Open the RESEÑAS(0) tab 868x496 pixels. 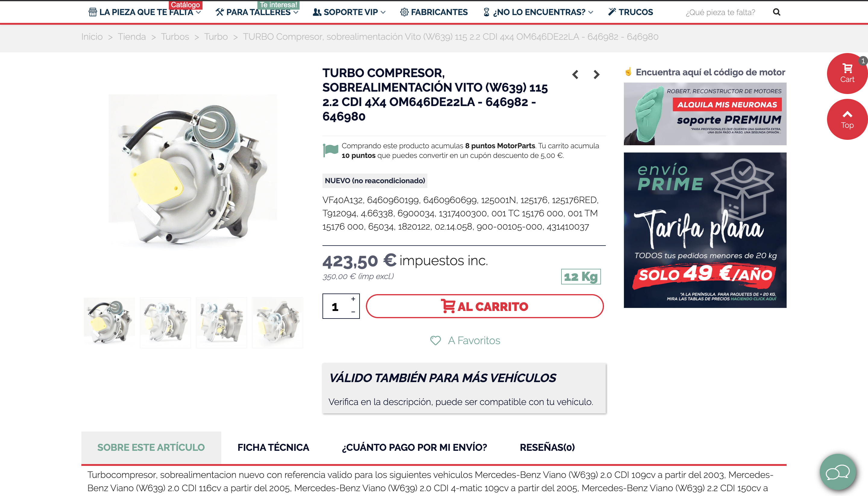point(547,447)
